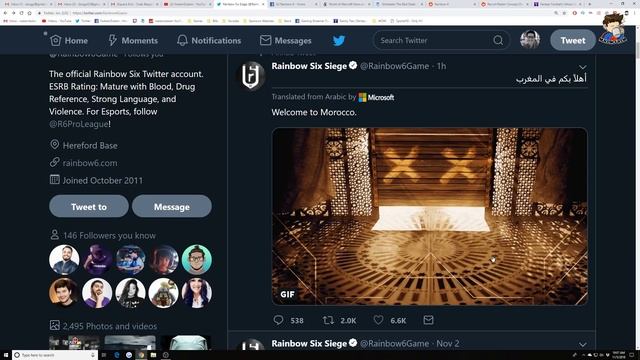Click the location pin icon near Hereford Base
The image size is (640, 360).
point(54,144)
